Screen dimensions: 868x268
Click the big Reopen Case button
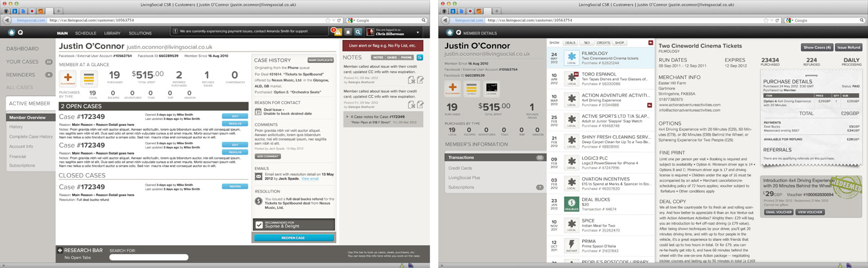(x=293, y=238)
